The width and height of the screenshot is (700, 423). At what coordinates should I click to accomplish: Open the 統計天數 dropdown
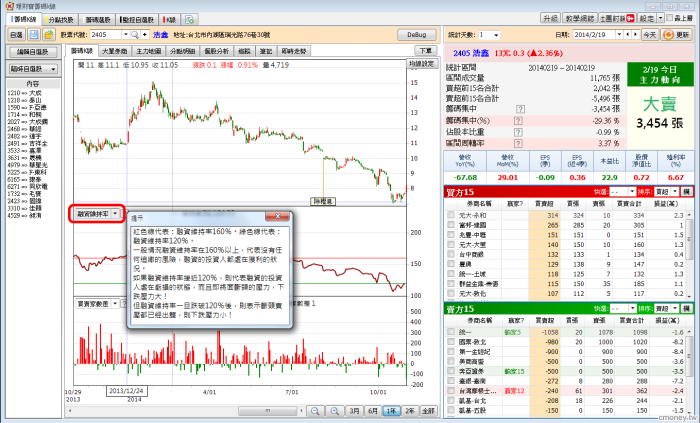[x=496, y=35]
